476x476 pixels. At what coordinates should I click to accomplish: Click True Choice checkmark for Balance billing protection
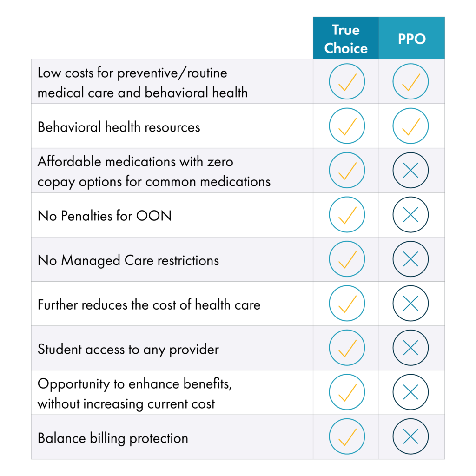[347, 437]
